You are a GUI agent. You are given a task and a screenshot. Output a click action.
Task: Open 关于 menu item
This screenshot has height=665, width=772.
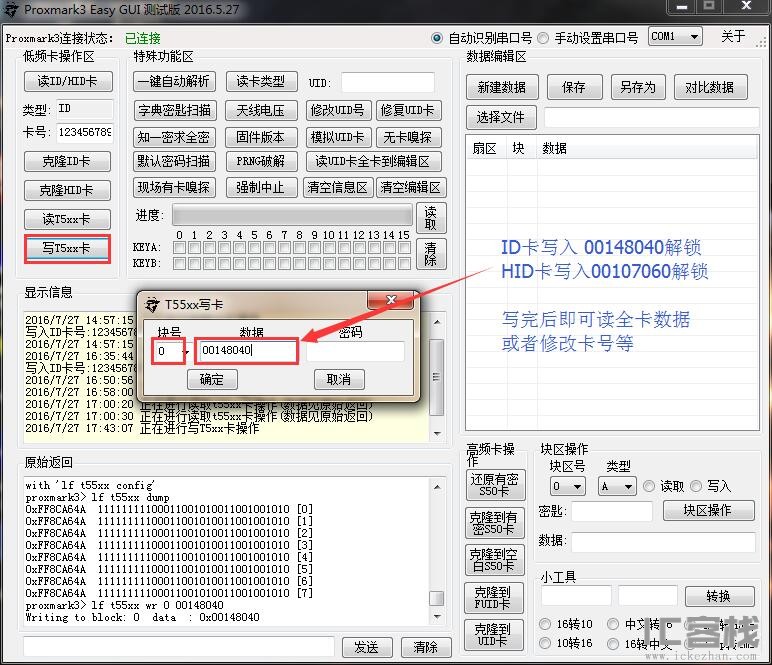point(733,36)
